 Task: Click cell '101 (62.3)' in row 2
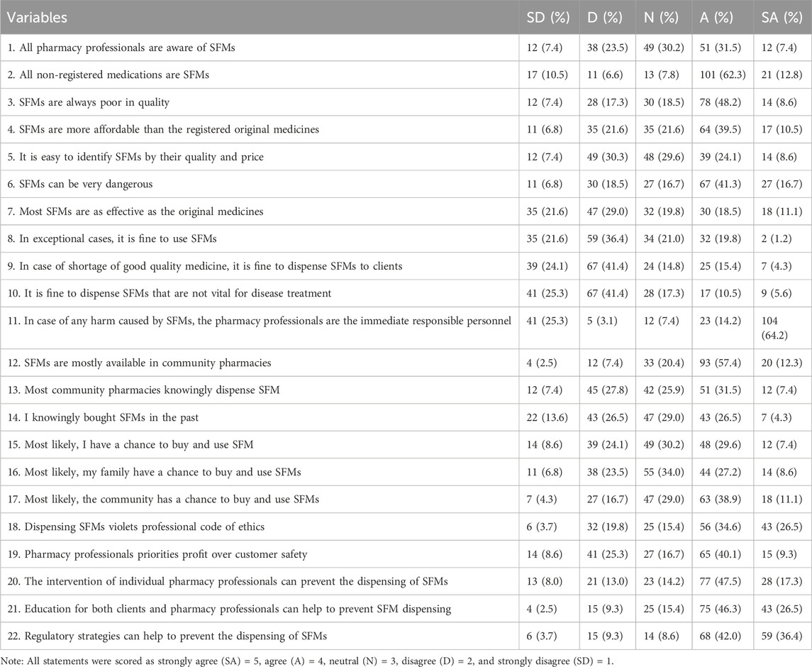[x=723, y=75]
